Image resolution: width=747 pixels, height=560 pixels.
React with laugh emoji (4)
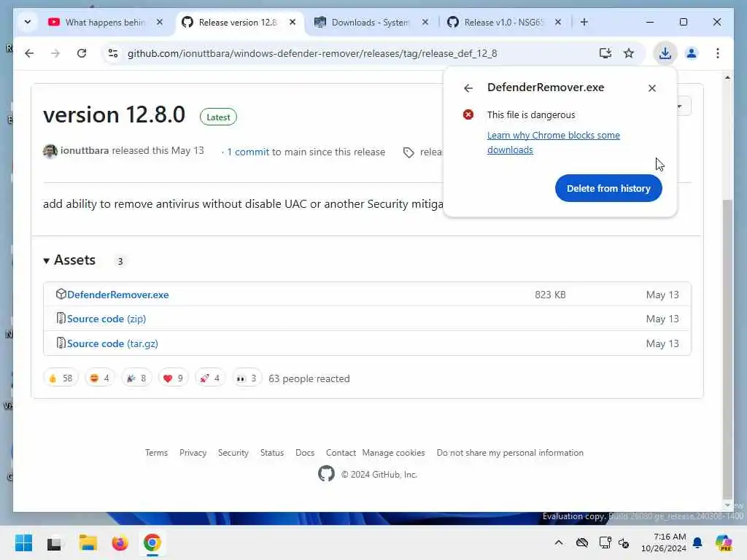tap(99, 378)
